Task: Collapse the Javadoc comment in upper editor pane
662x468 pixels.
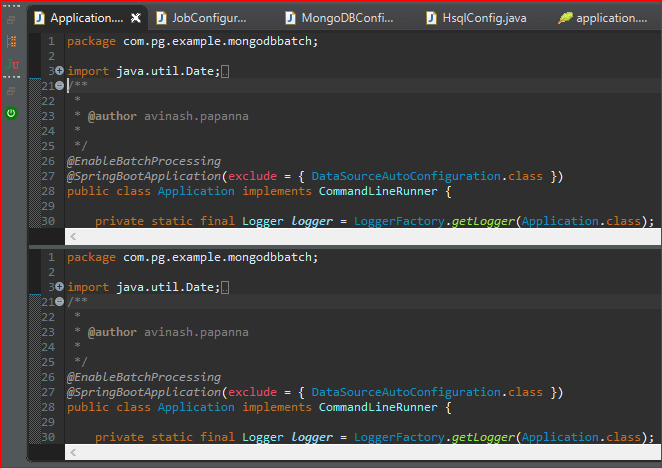Action: pos(60,86)
